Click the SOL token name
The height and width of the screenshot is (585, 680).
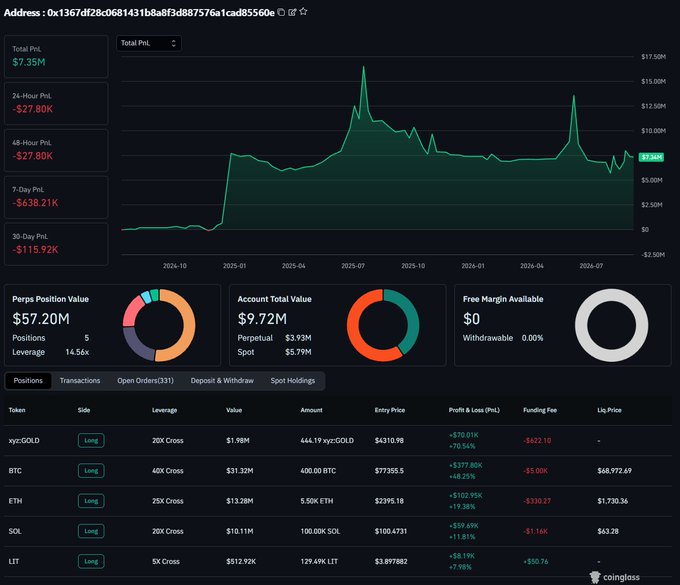tap(15, 531)
